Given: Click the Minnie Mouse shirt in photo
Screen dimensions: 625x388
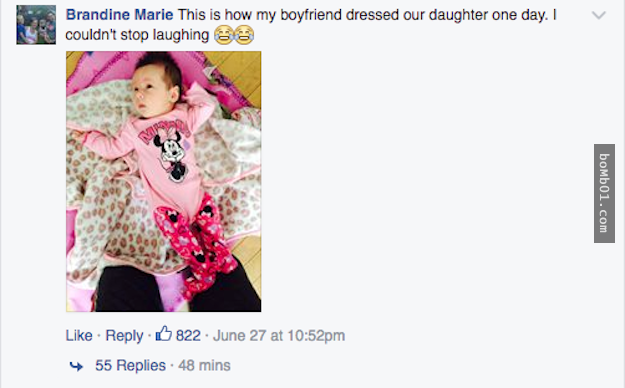Looking at the screenshot, I should click(167, 154).
